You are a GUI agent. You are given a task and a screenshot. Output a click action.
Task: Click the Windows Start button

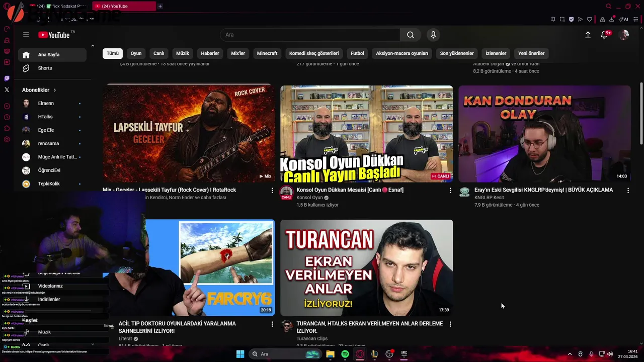[x=240, y=354]
